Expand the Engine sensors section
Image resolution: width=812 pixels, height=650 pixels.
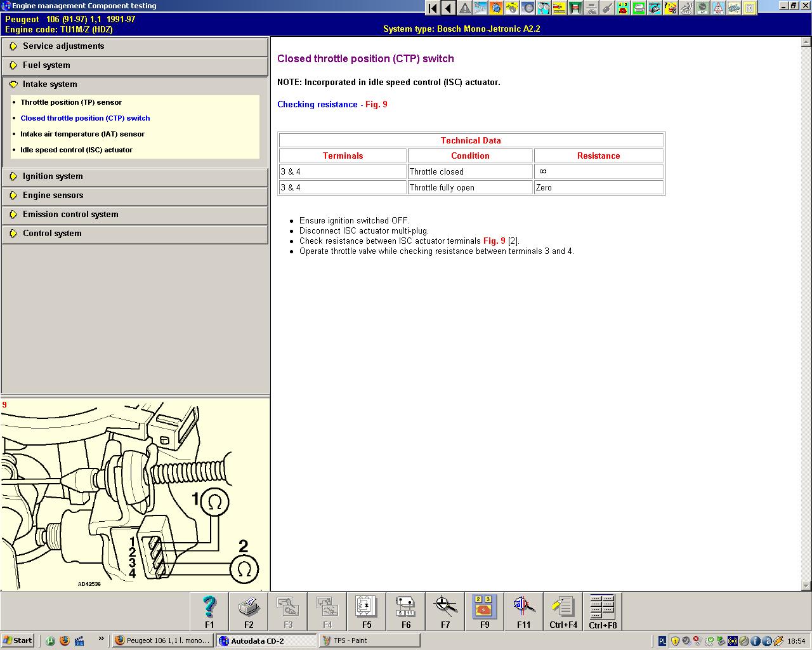click(134, 196)
